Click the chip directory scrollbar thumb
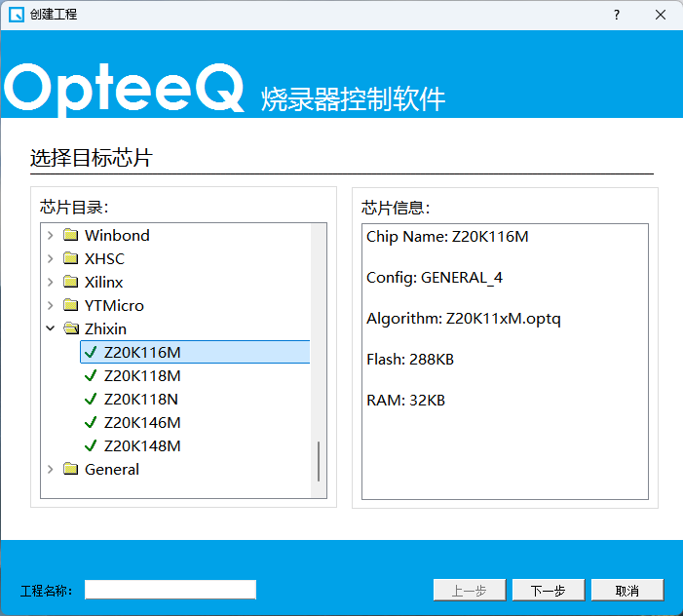Image resolution: width=683 pixels, height=616 pixels. tap(319, 461)
